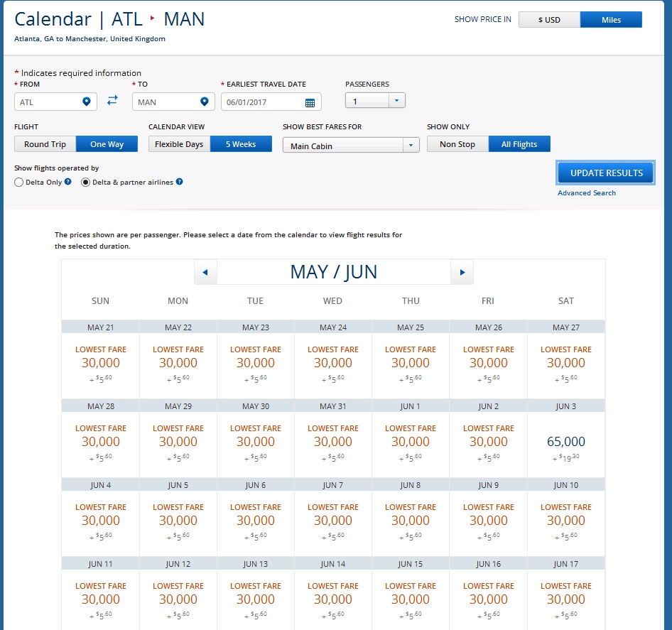
Task: Click the help icon beside Delta & partner airlines
Action: [180, 182]
